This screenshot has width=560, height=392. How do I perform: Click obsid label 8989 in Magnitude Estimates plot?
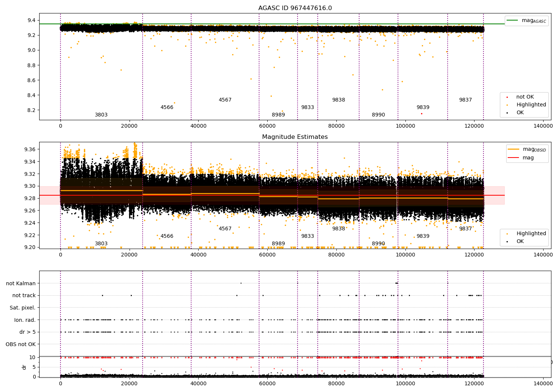(x=279, y=244)
